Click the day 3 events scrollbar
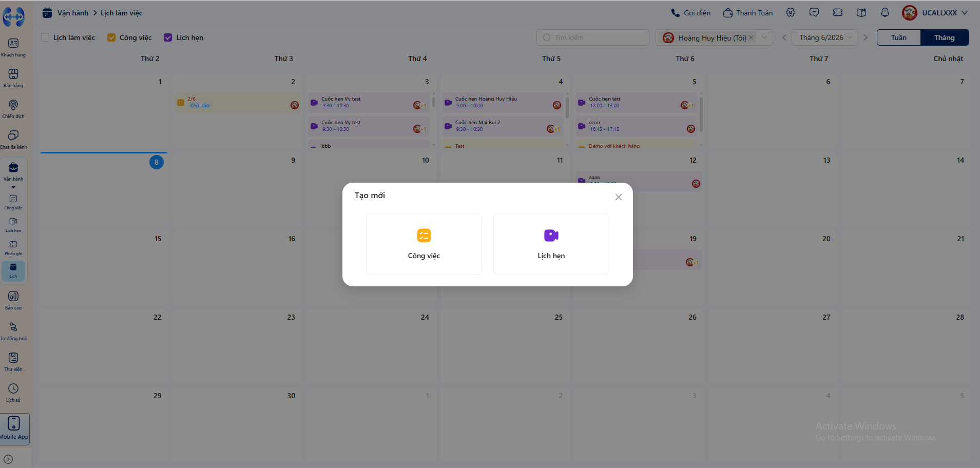Screen dimensions: 980x468 (x=434, y=102)
